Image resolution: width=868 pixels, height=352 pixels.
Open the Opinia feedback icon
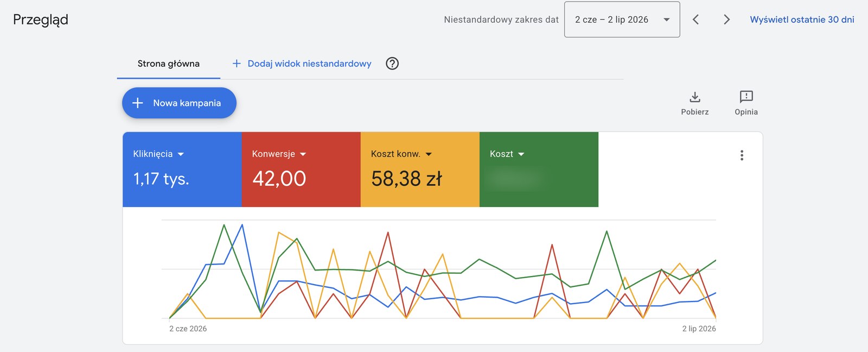point(746,97)
